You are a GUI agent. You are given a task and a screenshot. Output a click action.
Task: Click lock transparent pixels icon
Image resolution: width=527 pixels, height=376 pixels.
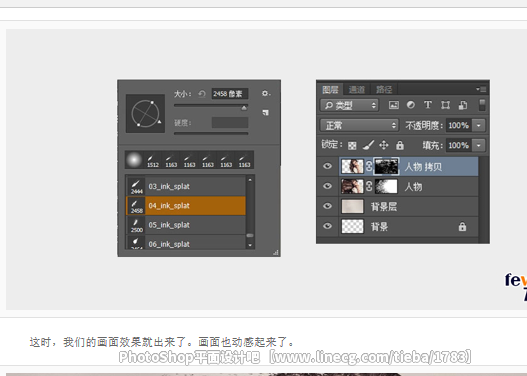pos(352,145)
